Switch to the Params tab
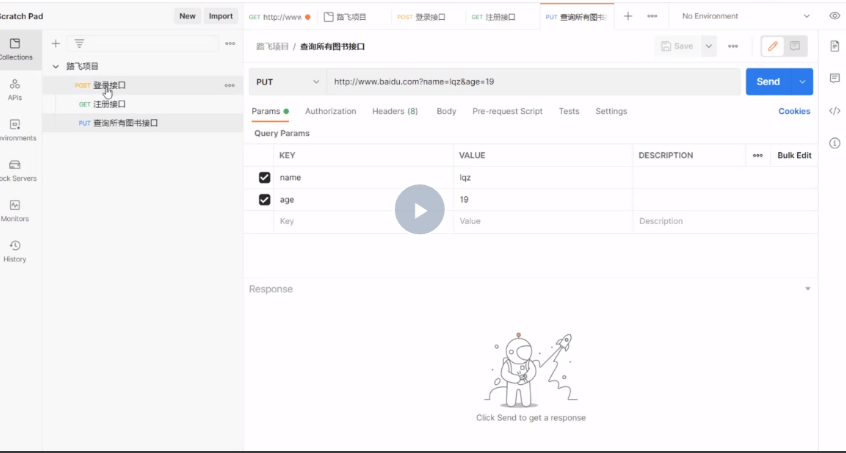The width and height of the screenshot is (846, 453). (x=270, y=111)
